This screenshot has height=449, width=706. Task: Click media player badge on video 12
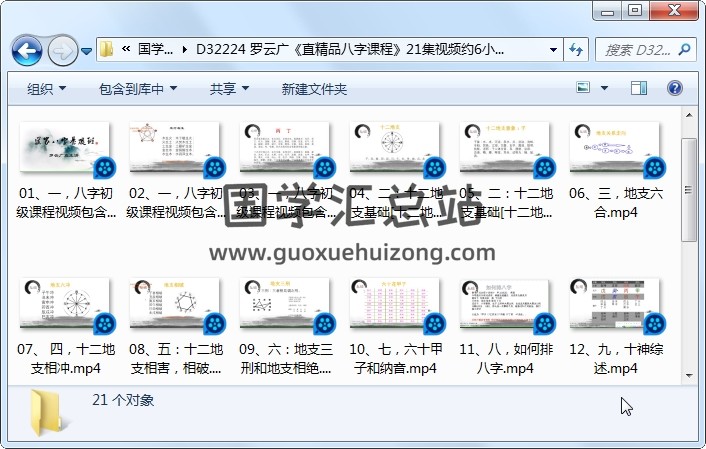[x=655, y=324]
